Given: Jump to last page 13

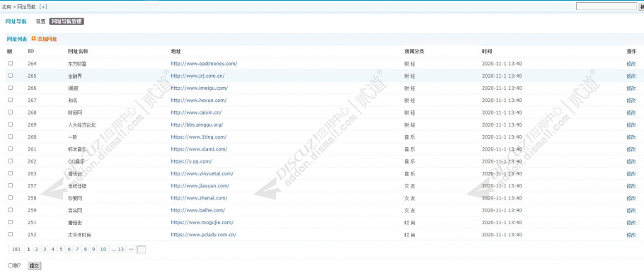Looking at the screenshot, I should [x=117, y=249].
